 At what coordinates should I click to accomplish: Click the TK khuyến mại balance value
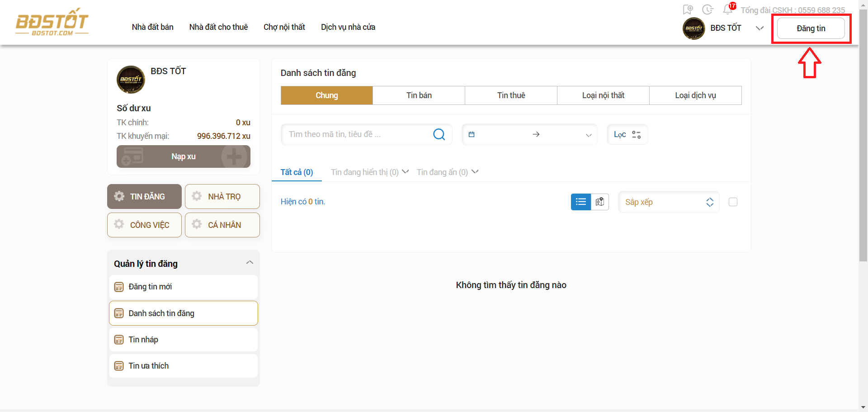click(x=224, y=136)
